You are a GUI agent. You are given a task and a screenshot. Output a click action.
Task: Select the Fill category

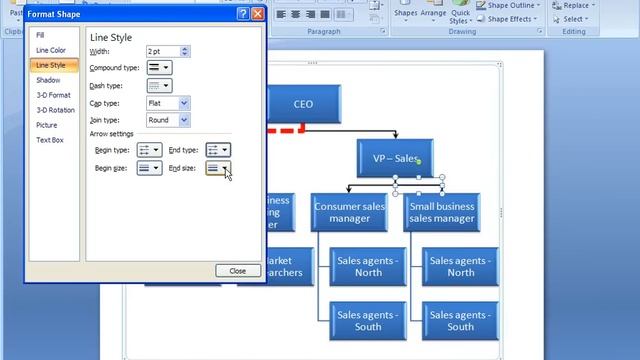click(40, 35)
